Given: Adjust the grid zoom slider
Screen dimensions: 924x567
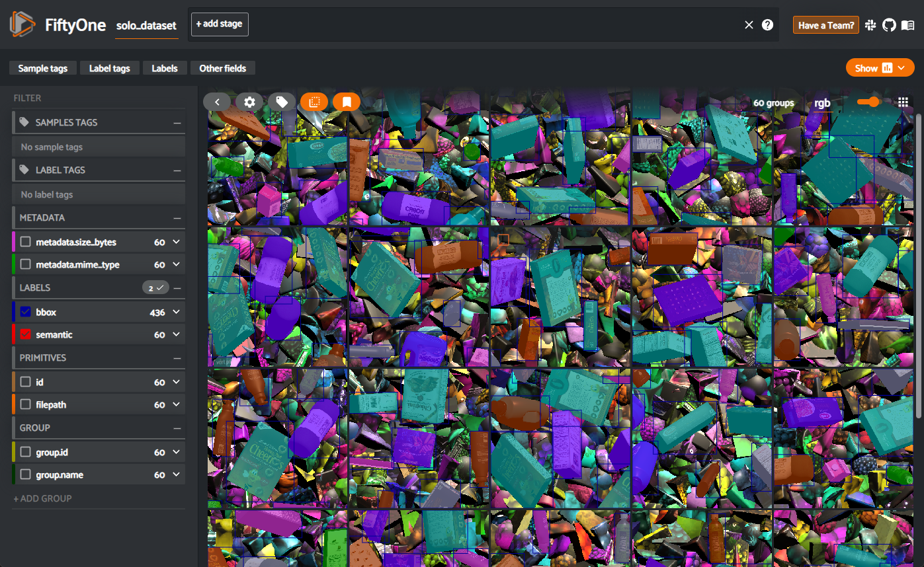Looking at the screenshot, I should click(x=873, y=102).
